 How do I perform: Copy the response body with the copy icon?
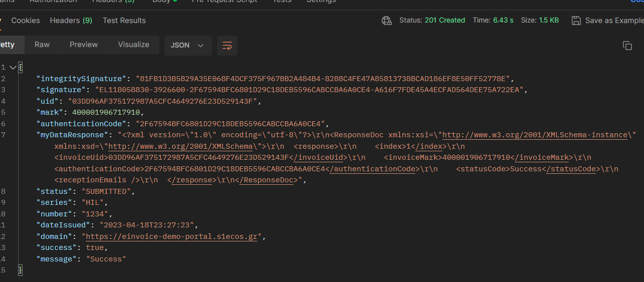point(627,46)
